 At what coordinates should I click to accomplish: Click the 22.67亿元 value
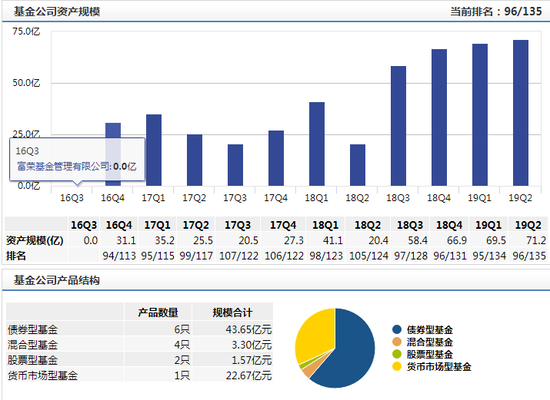[249, 376]
